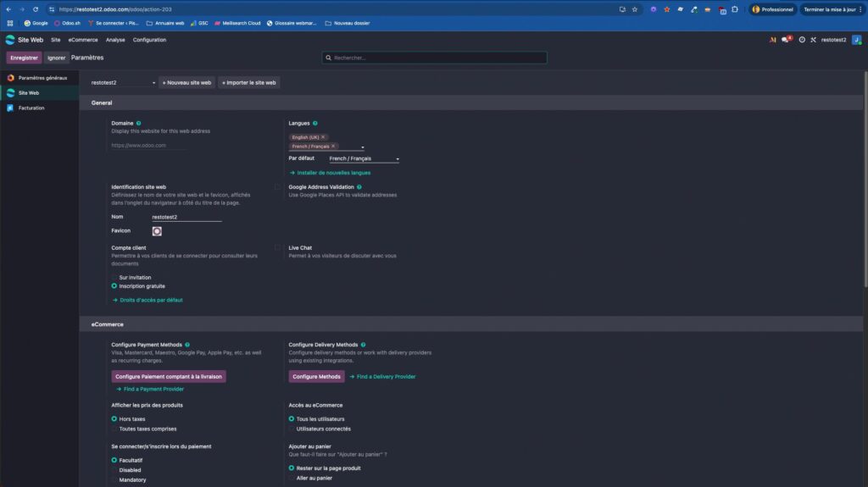Open the activities clock icon

tap(802, 40)
